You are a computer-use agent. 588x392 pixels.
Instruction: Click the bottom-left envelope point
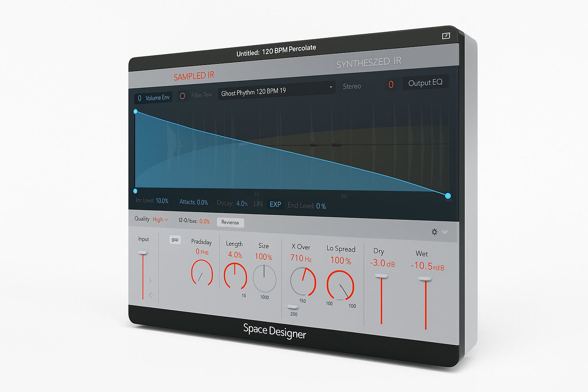[x=135, y=191]
